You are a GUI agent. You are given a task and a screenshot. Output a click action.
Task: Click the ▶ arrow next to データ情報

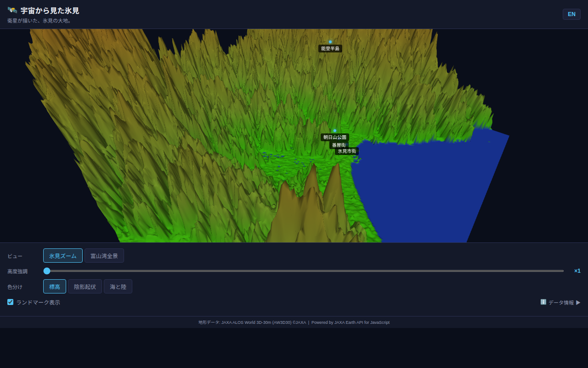(578, 302)
